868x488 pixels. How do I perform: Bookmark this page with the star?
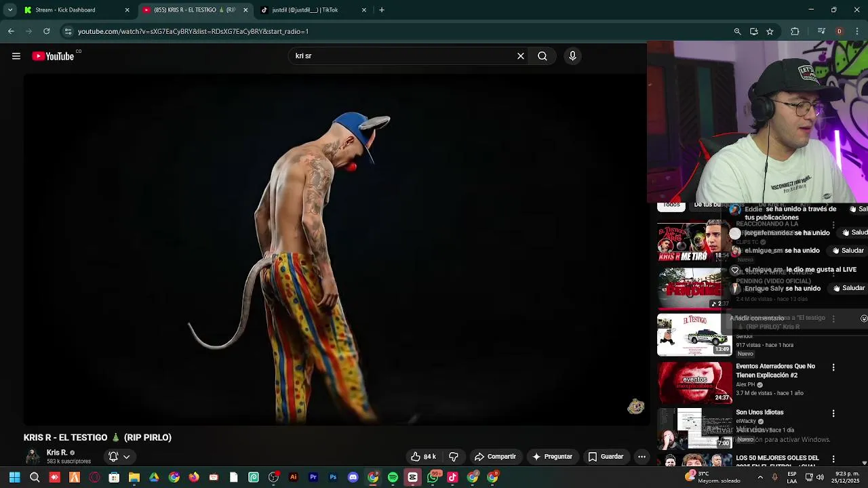point(770,31)
